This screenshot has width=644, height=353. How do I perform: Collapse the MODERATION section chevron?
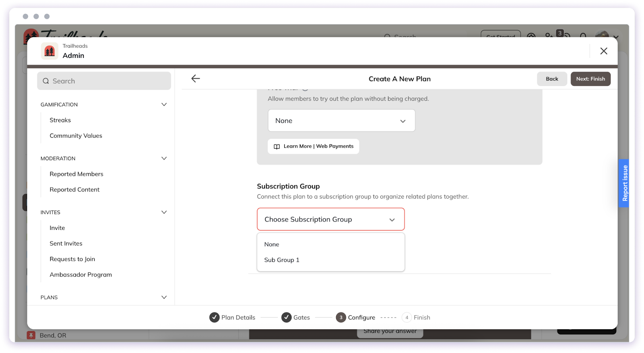click(164, 159)
